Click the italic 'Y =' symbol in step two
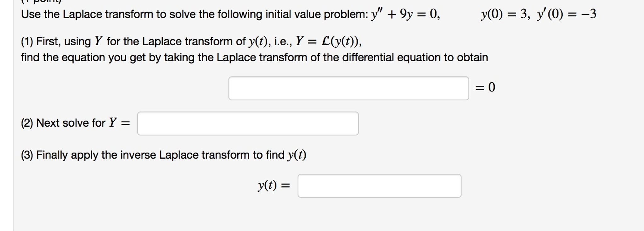Viewport: 644px width, 231px height. [x=119, y=123]
